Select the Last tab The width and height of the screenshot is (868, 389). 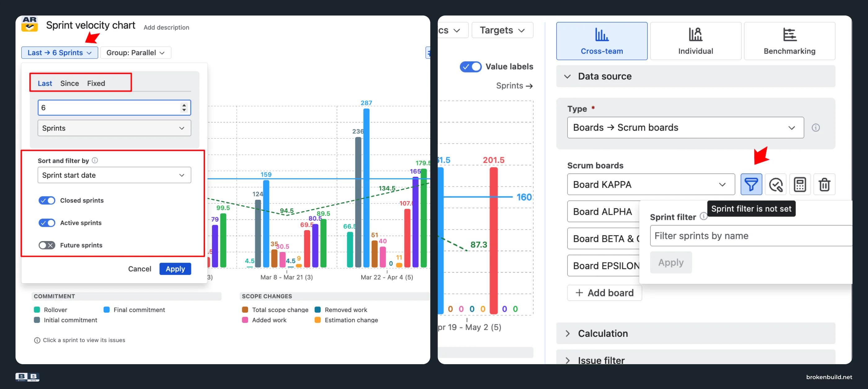(45, 83)
